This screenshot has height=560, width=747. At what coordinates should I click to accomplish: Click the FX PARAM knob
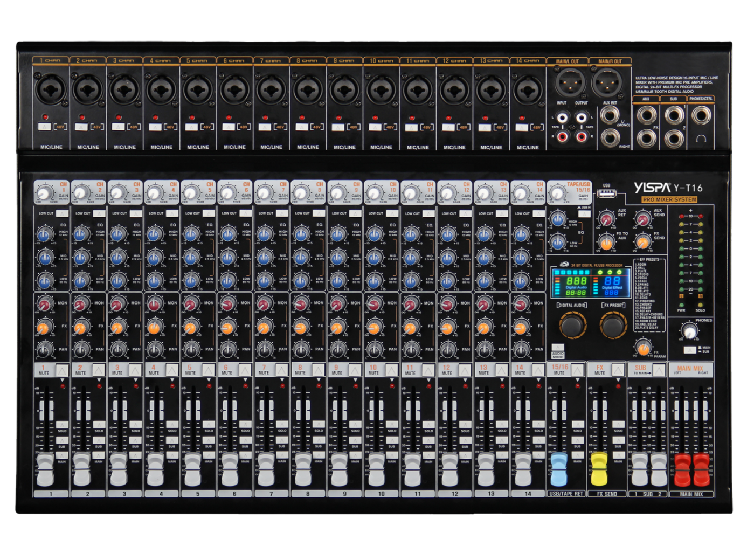point(642,348)
